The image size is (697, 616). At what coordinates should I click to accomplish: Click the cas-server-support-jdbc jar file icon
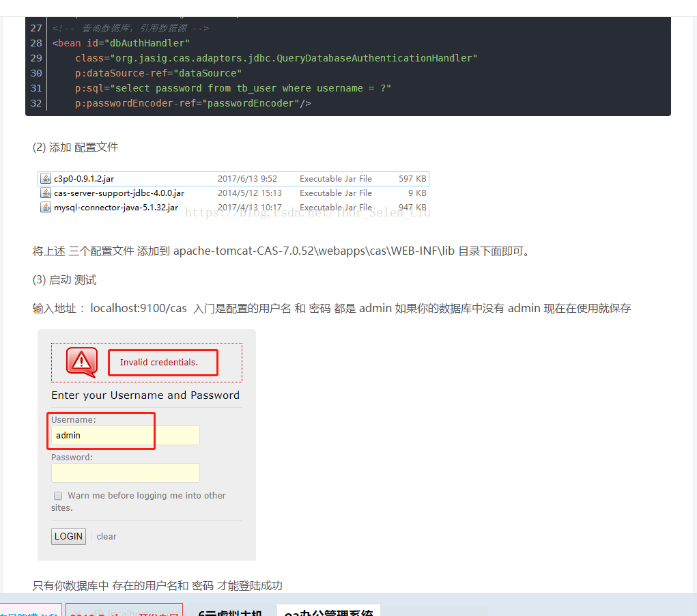point(45,193)
